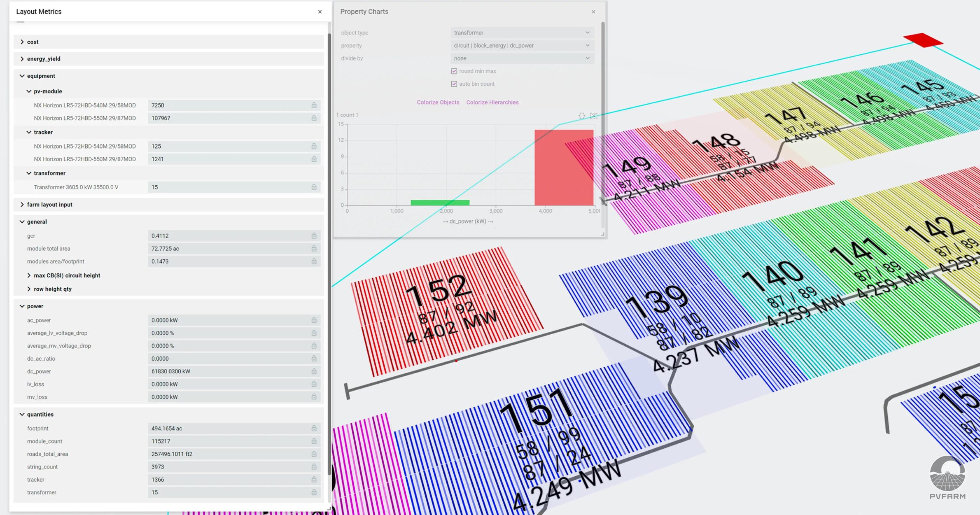Click the chart select-region icon above the histogram
Screen dimensions: 980x515
click(x=581, y=115)
